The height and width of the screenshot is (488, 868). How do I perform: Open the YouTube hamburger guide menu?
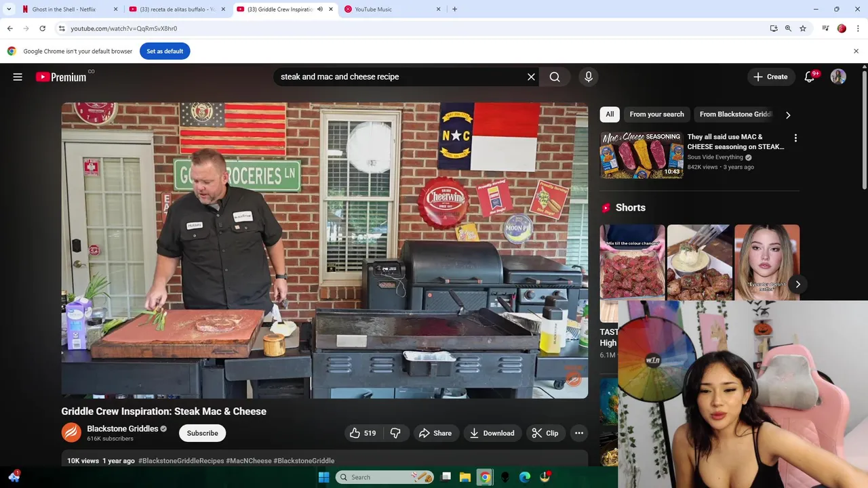tap(18, 77)
